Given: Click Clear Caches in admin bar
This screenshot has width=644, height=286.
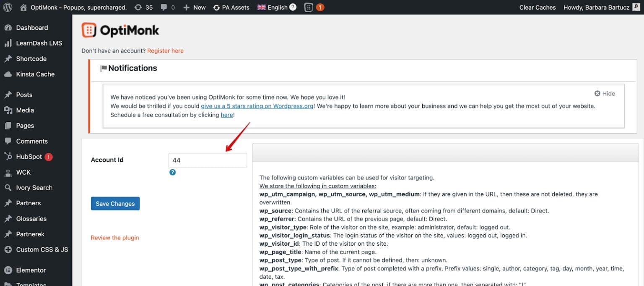Looking at the screenshot, I should pos(537,7).
